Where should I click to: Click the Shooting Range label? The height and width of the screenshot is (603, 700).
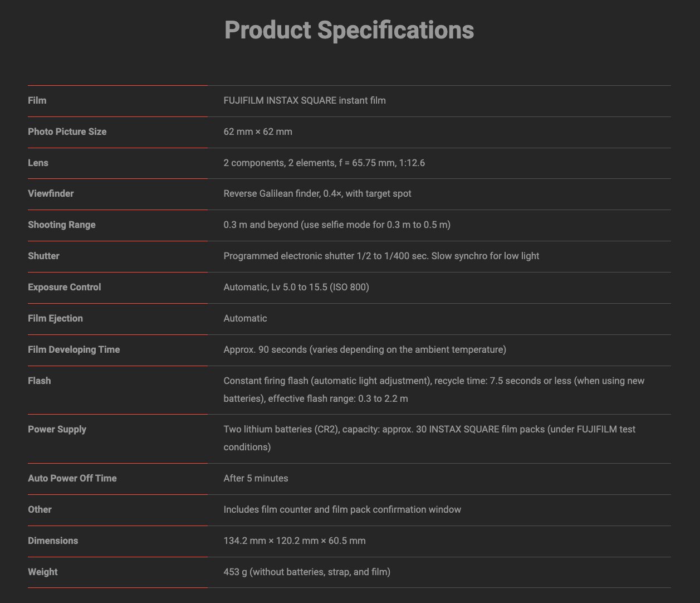pyautogui.click(x=62, y=225)
